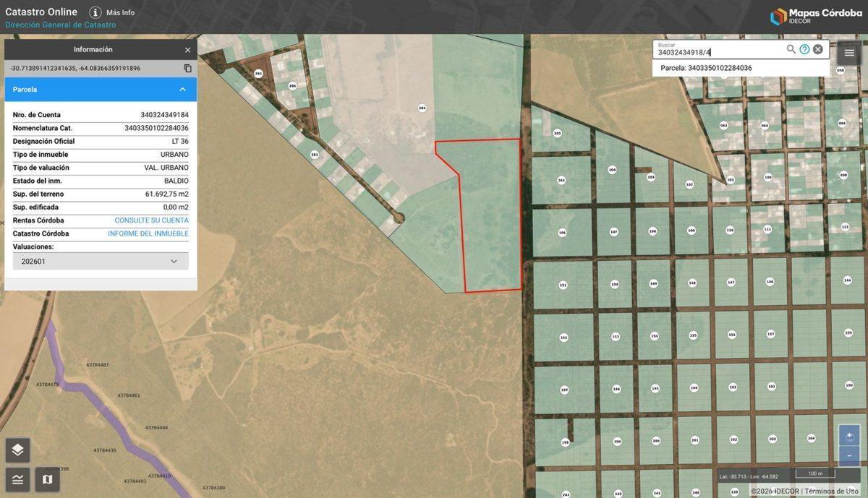Viewport: 868px width, 498px height.
Task: Collapse the Parcela section
Action: [182, 90]
